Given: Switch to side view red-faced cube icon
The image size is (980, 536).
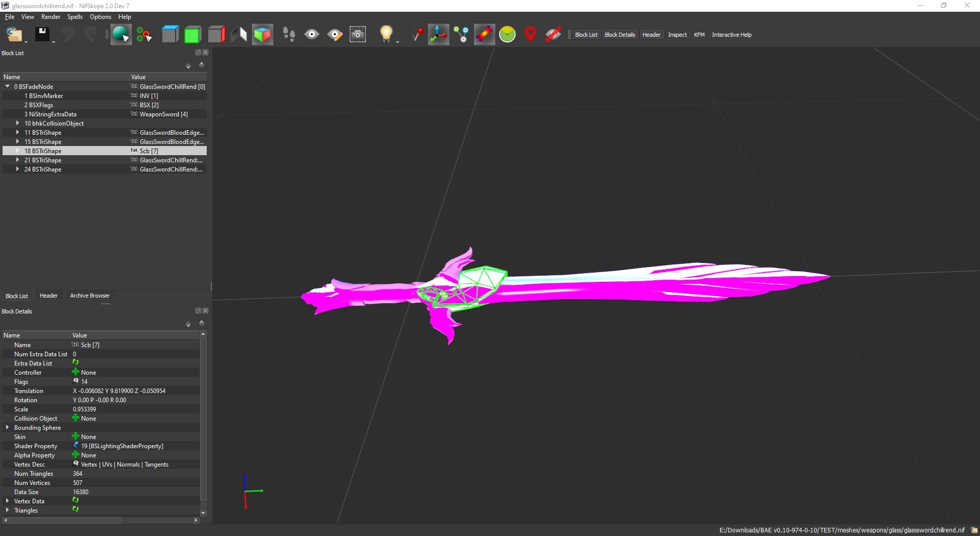Looking at the screenshot, I should pos(216,35).
